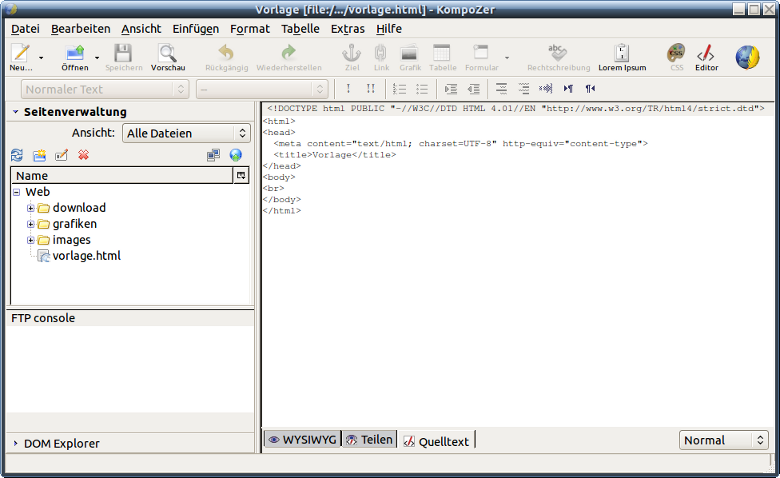Toggle double exclamation strong emphasis button
780x478 pixels.
[371, 89]
